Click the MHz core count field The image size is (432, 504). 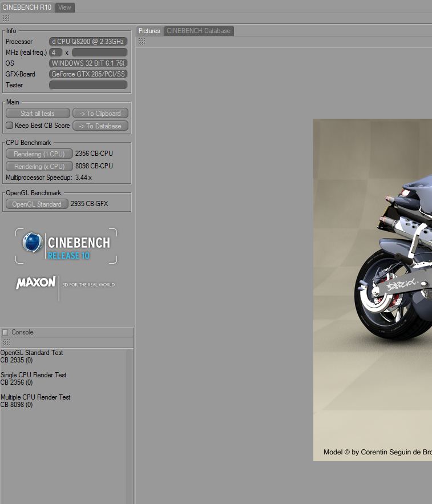coord(55,53)
